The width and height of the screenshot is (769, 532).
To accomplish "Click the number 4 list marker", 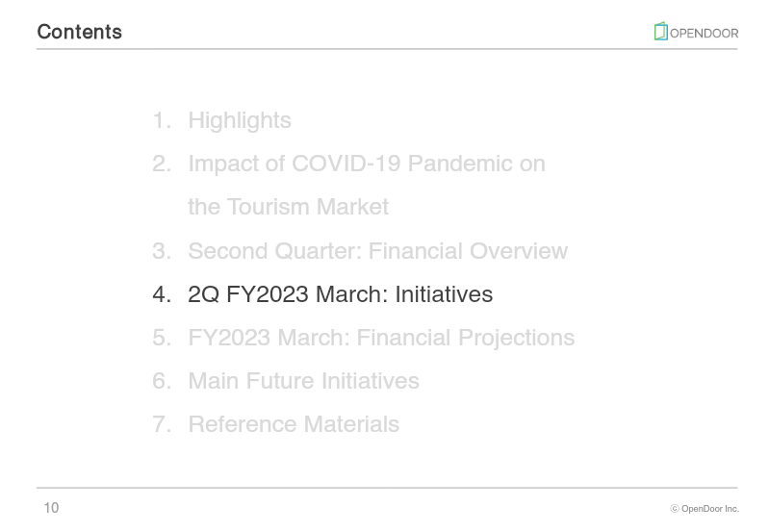I will 162,294.
